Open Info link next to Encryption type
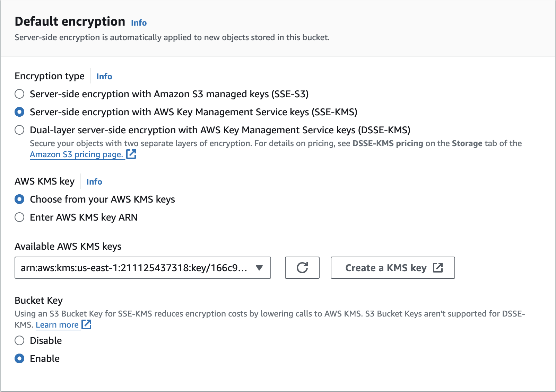The image size is (556, 392). pos(104,77)
